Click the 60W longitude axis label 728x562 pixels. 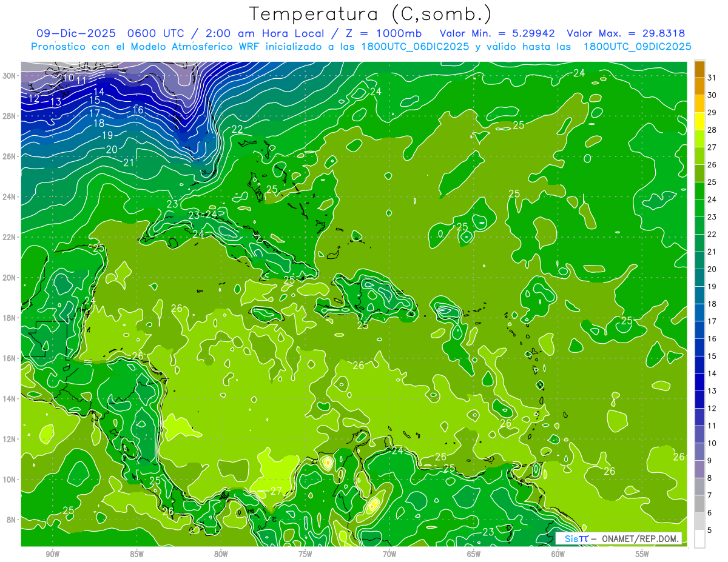[558, 554]
